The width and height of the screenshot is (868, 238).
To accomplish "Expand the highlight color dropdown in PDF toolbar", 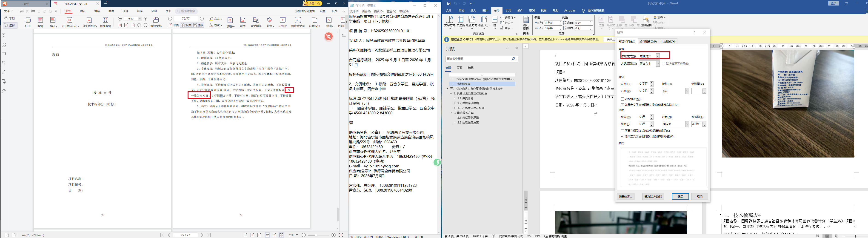I will coord(221,19).
